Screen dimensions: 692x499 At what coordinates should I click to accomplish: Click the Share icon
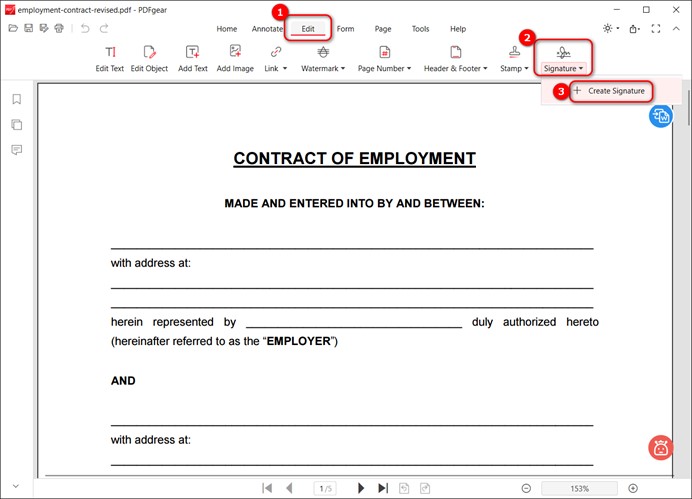point(634,29)
